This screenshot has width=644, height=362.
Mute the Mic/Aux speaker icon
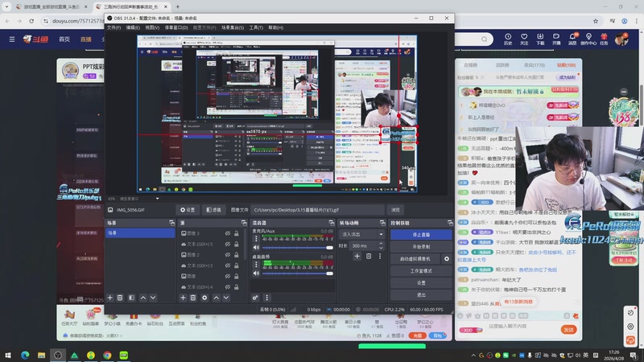[256, 248]
